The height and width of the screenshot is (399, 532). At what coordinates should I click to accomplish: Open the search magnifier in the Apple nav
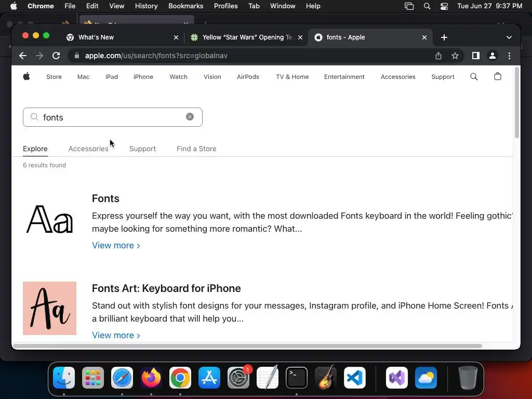474,77
